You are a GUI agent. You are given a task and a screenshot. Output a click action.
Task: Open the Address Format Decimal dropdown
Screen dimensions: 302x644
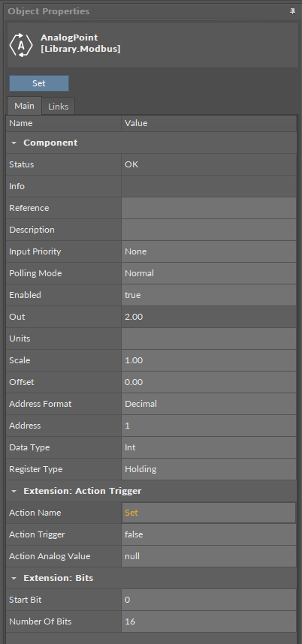[x=209, y=404]
